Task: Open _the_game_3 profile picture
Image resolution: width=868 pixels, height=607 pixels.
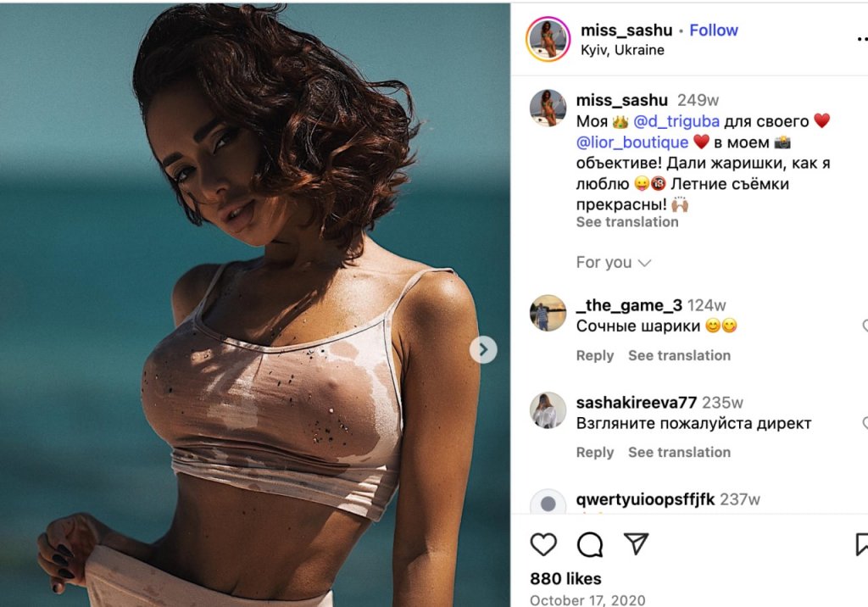Action: 548,313
